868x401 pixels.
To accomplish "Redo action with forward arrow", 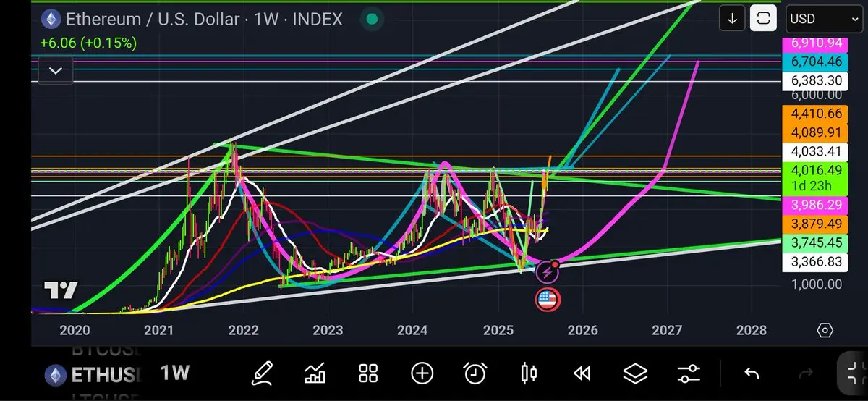I will (x=805, y=373).
